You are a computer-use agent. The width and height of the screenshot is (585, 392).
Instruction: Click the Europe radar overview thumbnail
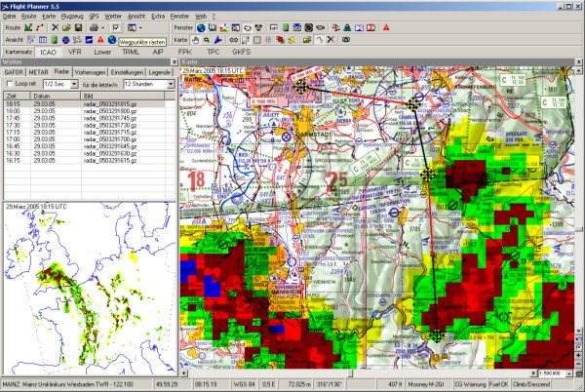point(90,289)
